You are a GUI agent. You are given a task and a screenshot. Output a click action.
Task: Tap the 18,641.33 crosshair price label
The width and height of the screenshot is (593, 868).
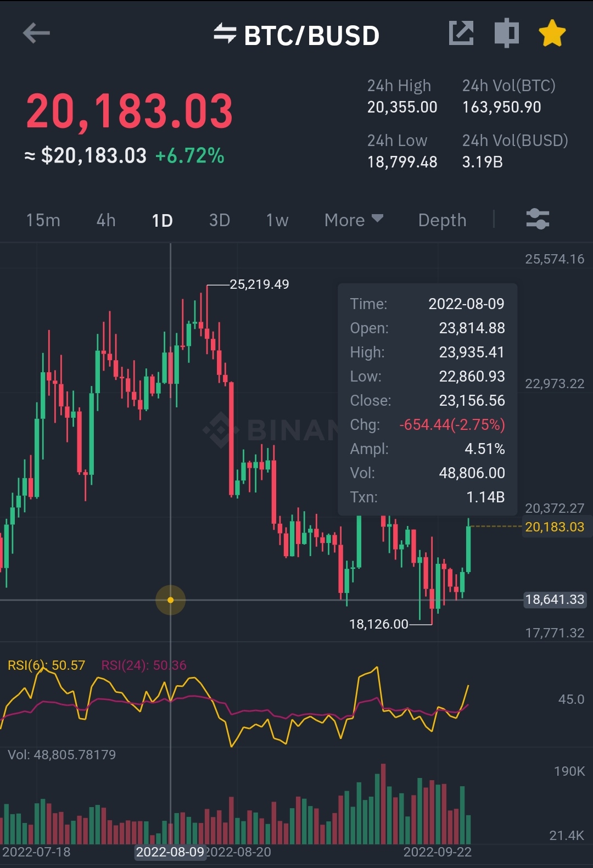pyautogui.click(x=555, y=600)
